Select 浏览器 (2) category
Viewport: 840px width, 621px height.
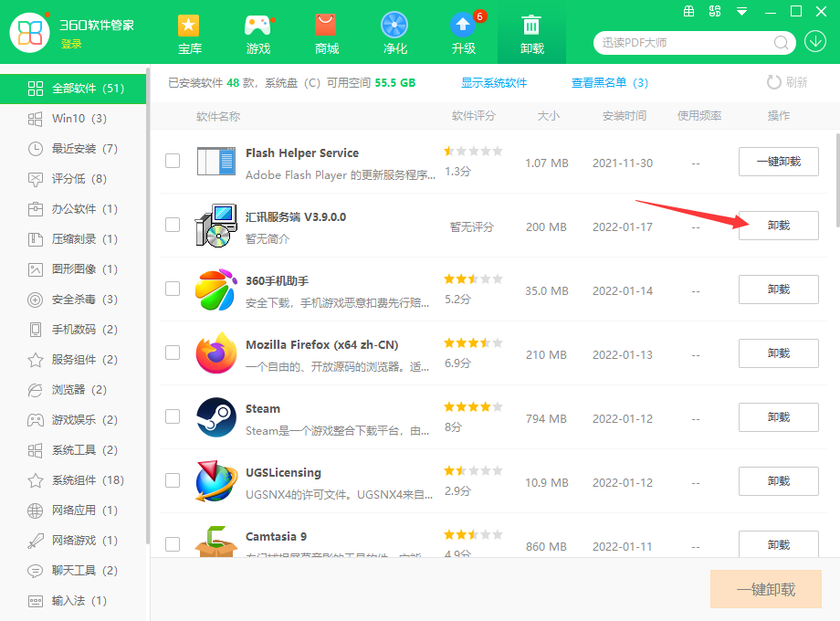click(x=73, y=390)
